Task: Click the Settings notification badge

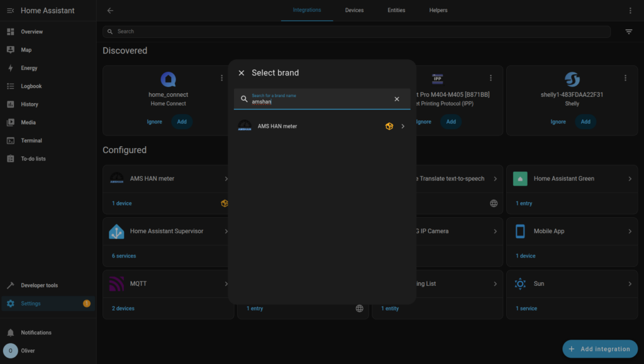Action: [x=86, y=303]
